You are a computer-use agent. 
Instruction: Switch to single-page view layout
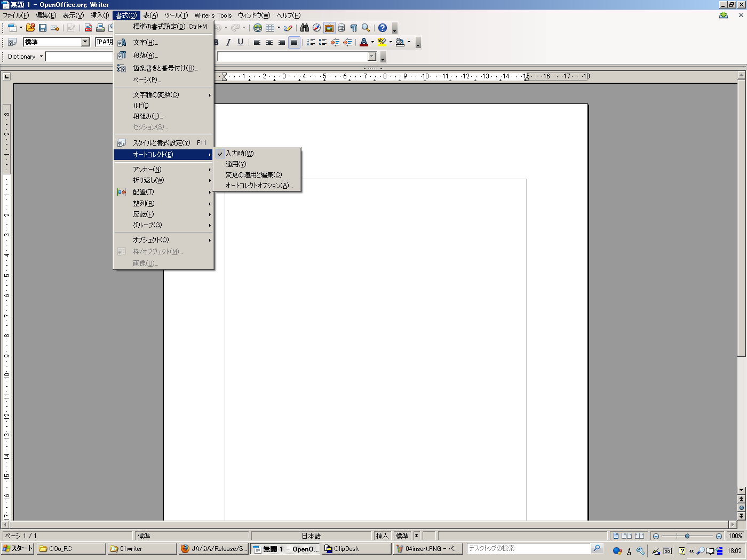[616, 536]
